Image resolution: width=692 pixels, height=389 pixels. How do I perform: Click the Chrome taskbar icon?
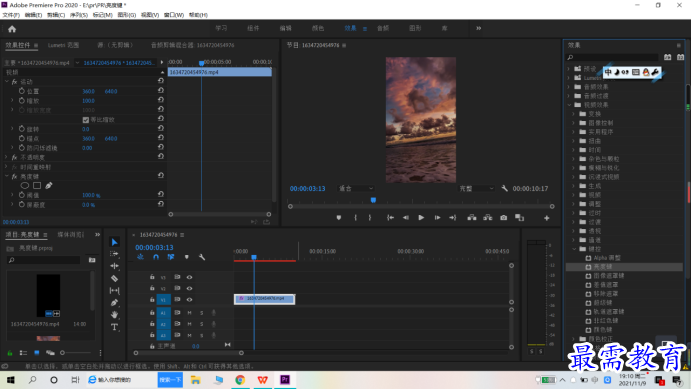click(x=240, y=380)
